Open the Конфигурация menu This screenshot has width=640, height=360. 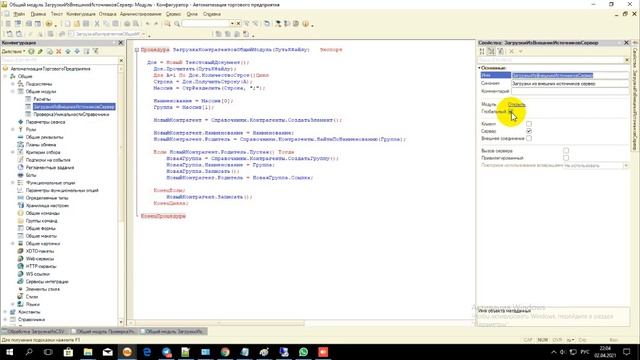[80, 14]
